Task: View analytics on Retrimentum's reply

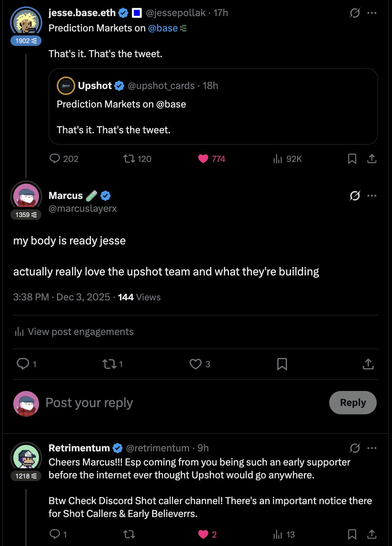Action: pyautogui.click(x=278, y=534)
